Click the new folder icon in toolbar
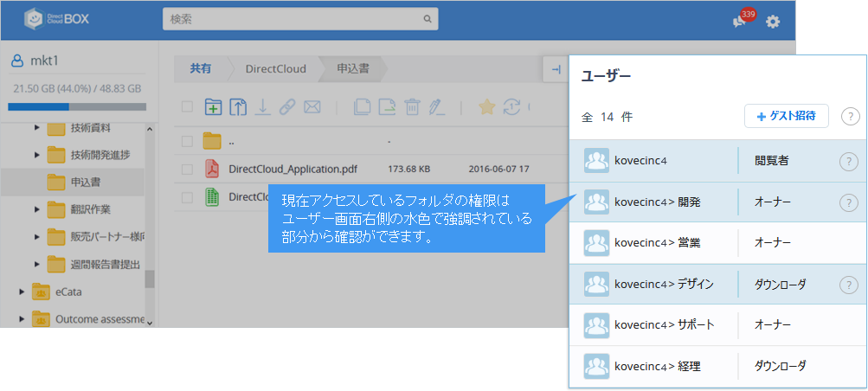This screenshot has width=868, height=391. (213, 106)
